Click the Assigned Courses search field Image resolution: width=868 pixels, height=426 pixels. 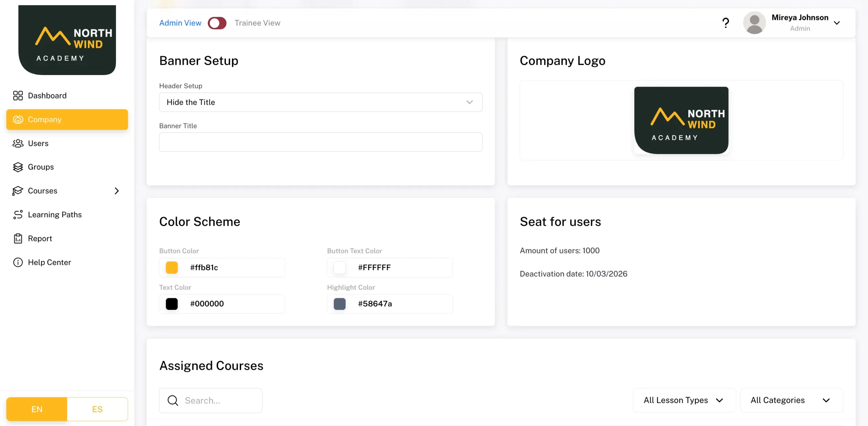click(211, 401)
